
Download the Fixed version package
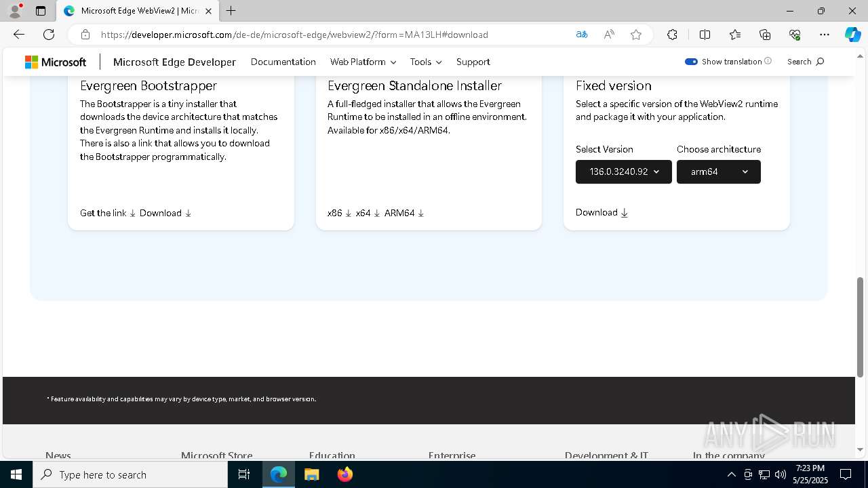pos(601,212)
